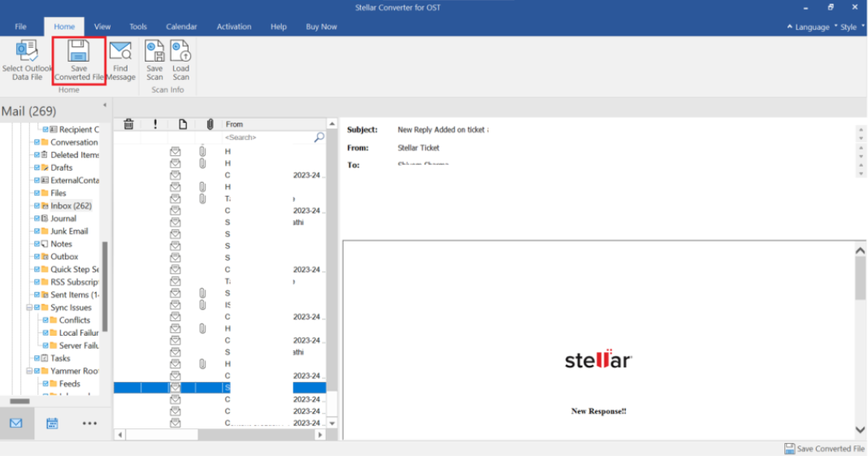Collapse the Yammer Root folder
This screenshot has width=868, height=456.
pos(28,371)
